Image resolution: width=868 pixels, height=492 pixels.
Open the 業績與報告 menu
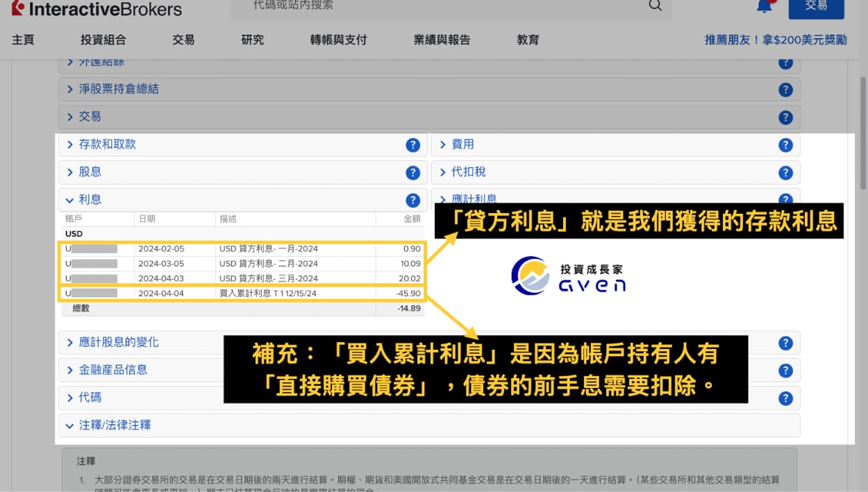point(442,40)
